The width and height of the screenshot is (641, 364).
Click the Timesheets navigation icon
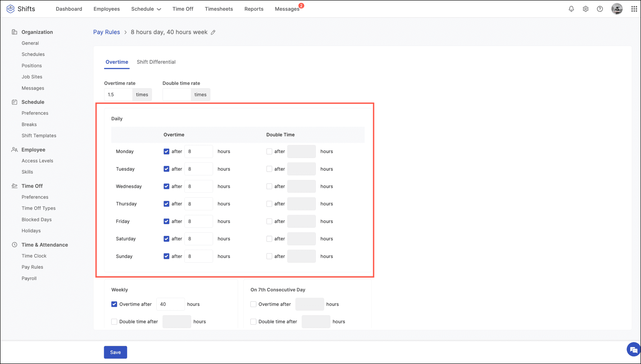click(218, 9)
